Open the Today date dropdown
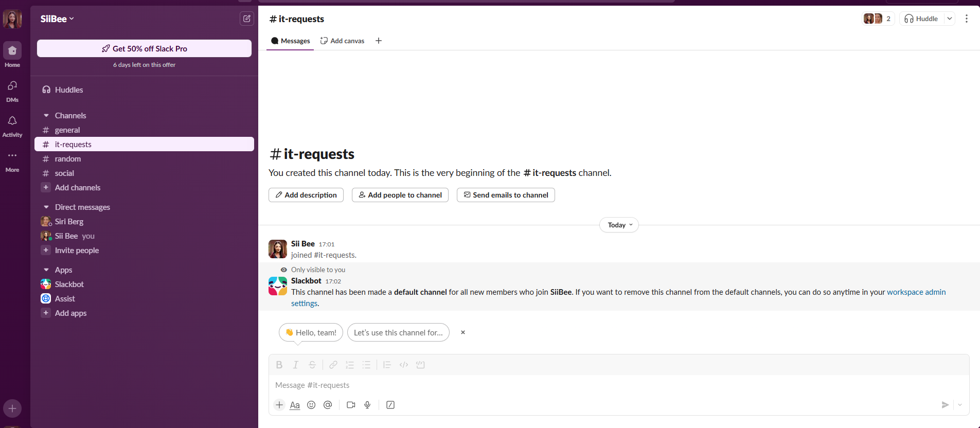The height and width of the screenshot is (428, 980). point(619,225)
